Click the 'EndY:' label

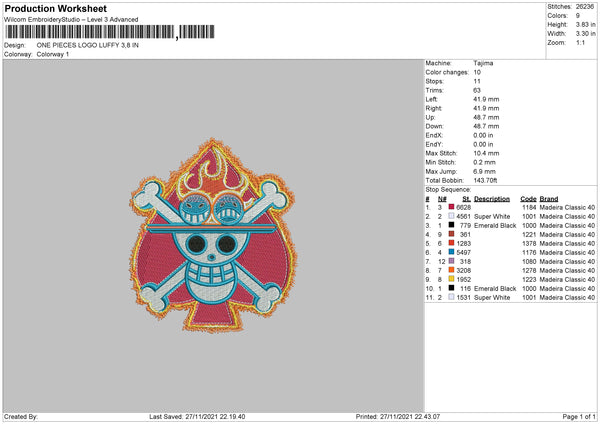pyautogui.click(x=434, y=144)
